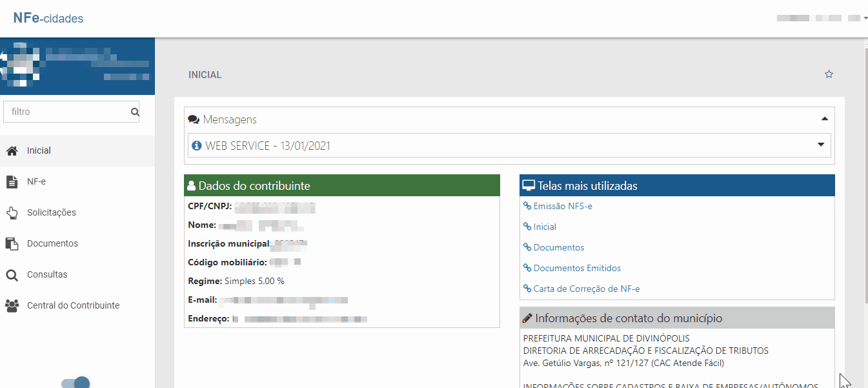Image resolution: width=868 pixels, height=388 pixels.
Task: Click the Código mobiliário label
Action: tap(227, 262)
